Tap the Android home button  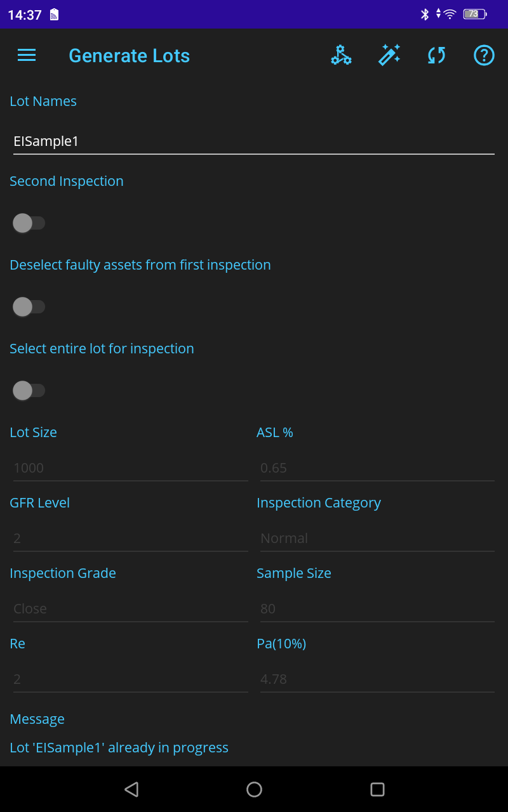[254, 789]
